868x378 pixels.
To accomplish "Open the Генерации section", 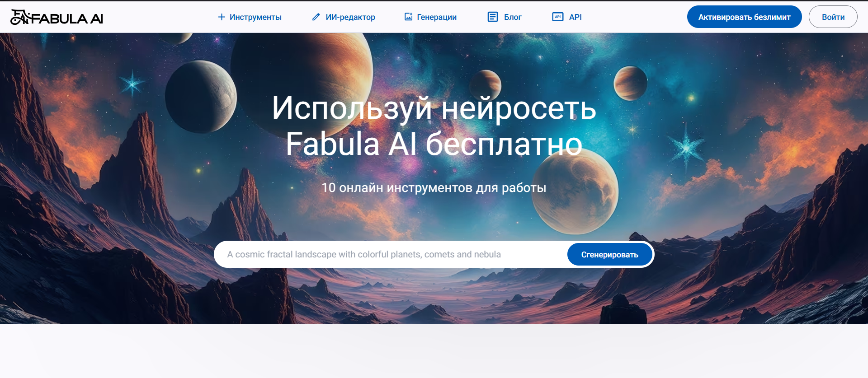I will click(437, 17).
